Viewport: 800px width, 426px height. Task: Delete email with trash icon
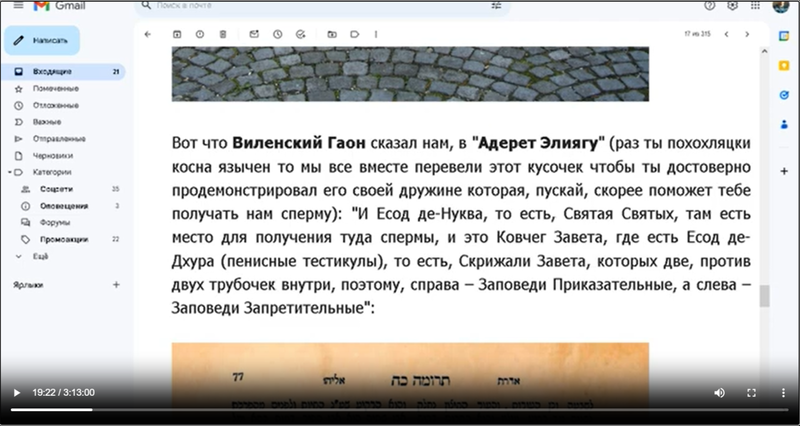click(x=223, y=34)
